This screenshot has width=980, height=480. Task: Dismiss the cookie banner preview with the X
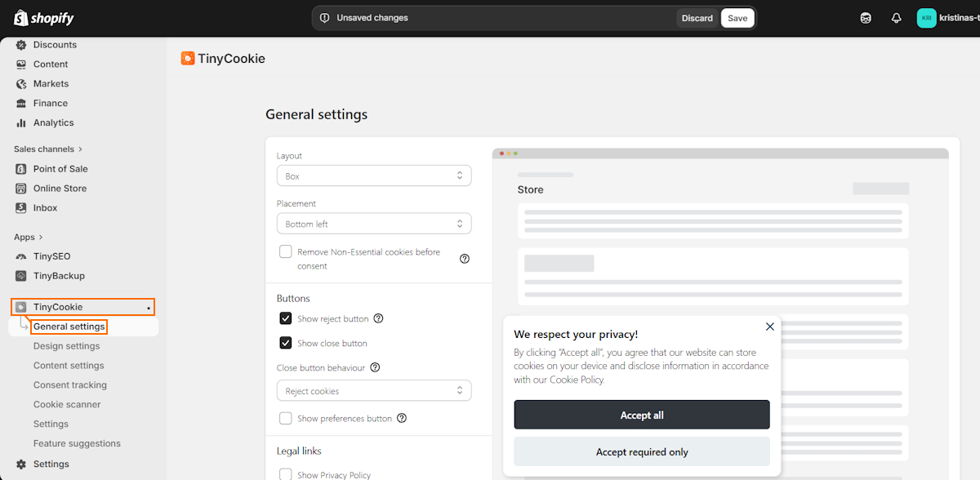pos(769,326)
